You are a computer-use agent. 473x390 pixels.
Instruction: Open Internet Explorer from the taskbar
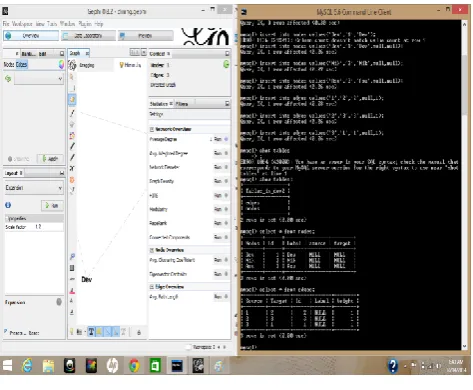coord(27,366)
